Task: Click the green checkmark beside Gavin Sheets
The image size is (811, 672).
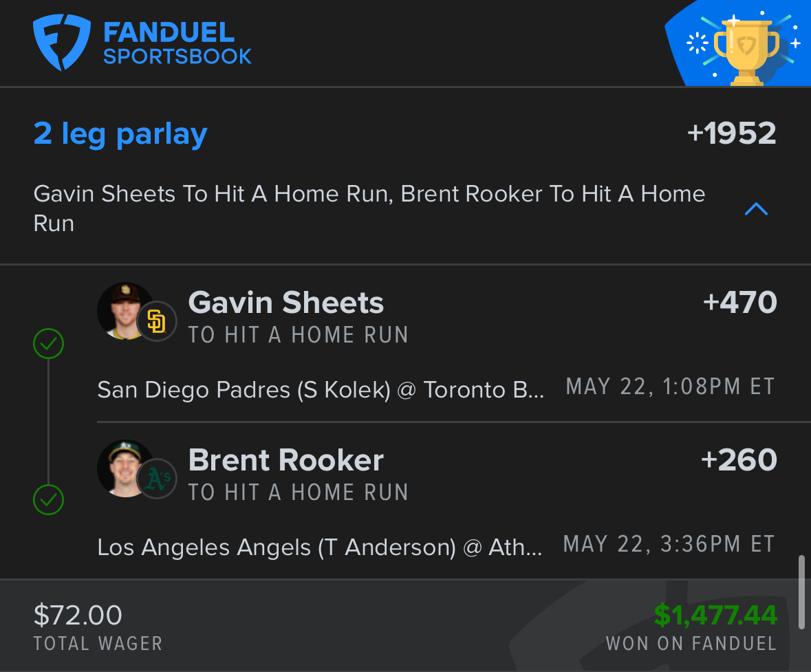Action: (48, 344)
